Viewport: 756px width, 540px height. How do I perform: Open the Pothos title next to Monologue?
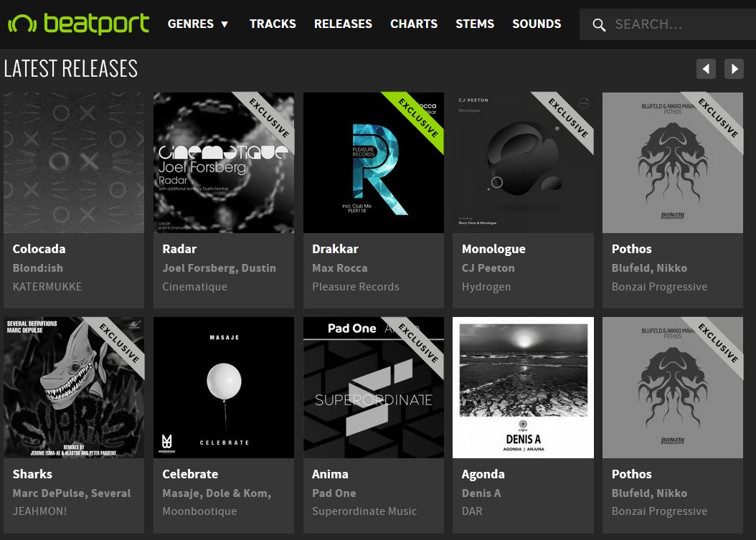(x=632, y=249)
